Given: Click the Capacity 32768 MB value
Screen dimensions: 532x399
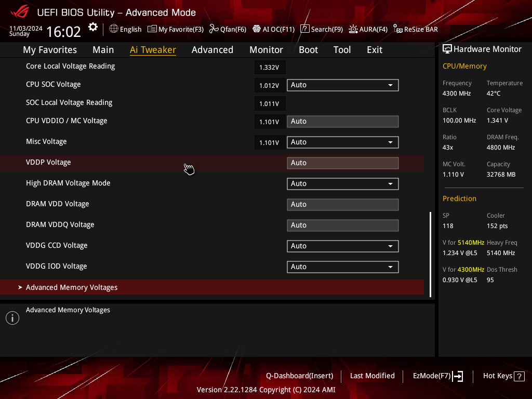Looking at the screenshot, I should 501,175.
